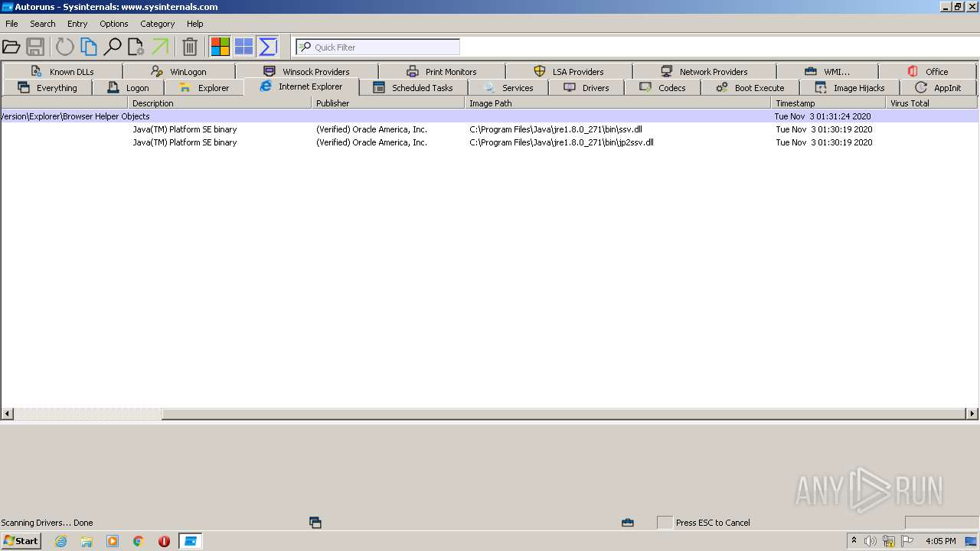This screenshot has height=551, width=980.
Task: Click the Find magnifier toolbar icon
Action: pos(113,47)
